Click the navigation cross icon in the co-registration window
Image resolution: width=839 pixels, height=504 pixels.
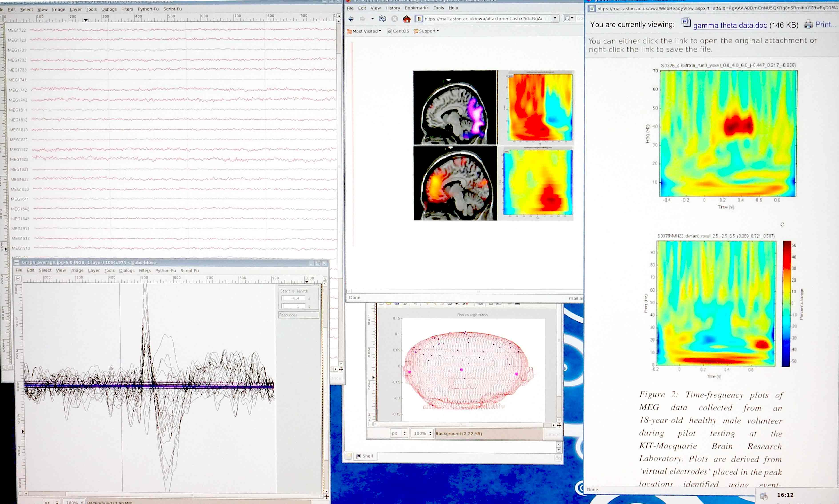559,425
